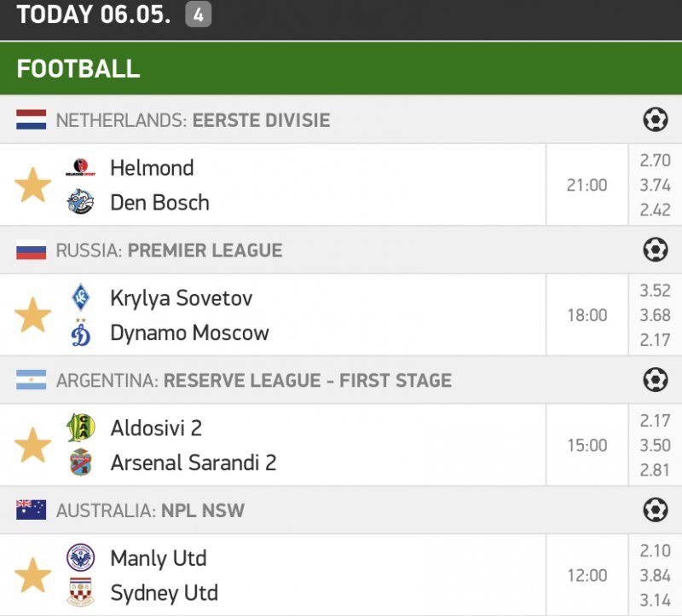Screen dimensions: 682x616
Task: Select 2.70 odds for Helmond win
Action: [655, 160]
